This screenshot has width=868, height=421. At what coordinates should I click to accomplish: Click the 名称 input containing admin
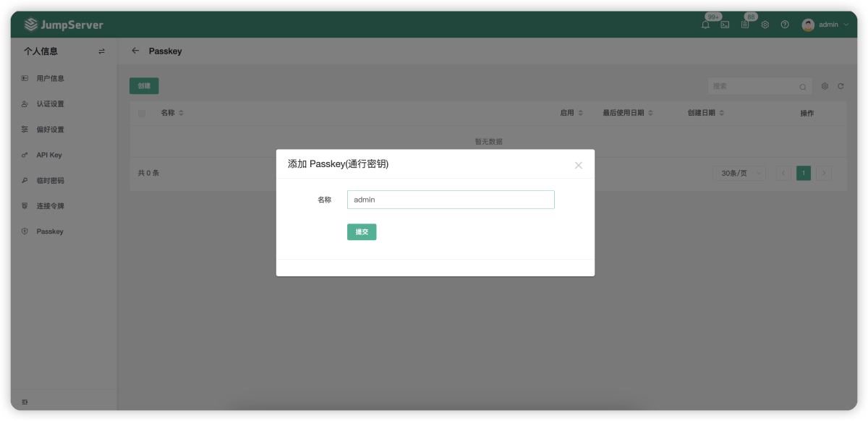point(451,199)
